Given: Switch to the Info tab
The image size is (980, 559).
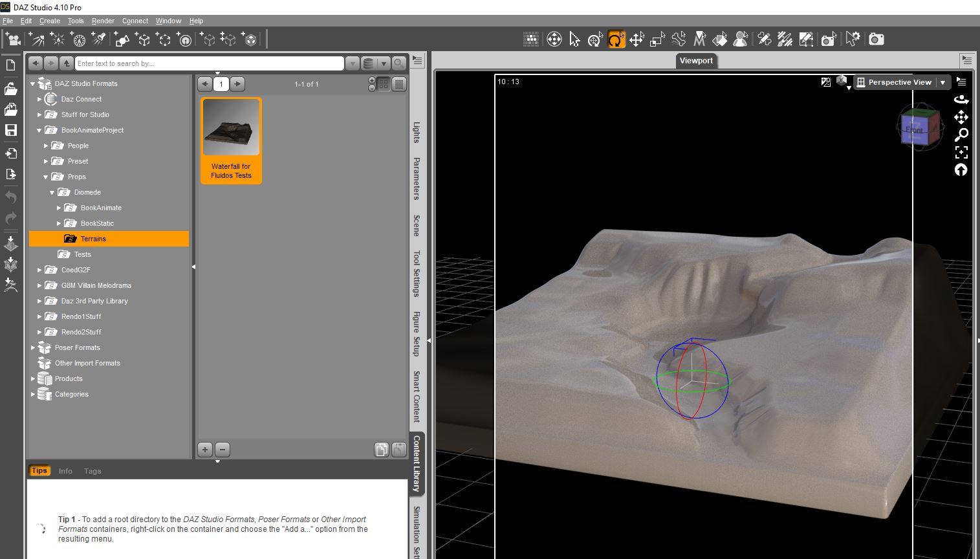Looking at the screenshot, I should tap(65, 471).
